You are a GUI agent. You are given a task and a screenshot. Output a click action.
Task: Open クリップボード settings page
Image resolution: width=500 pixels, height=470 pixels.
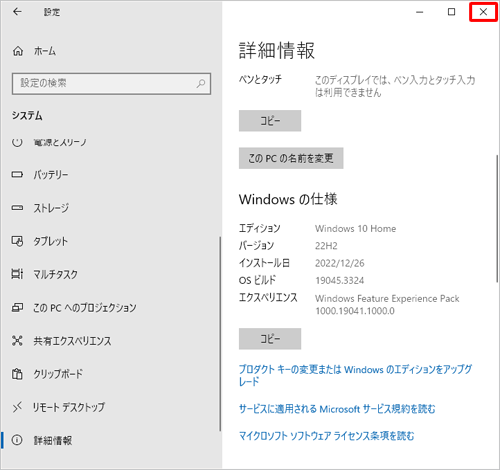58,374
